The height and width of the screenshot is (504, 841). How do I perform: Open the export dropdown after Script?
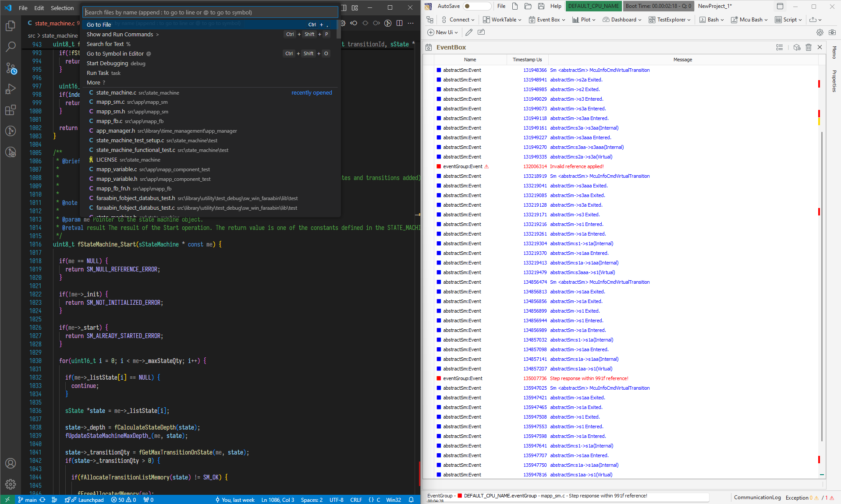pos(816,20)
